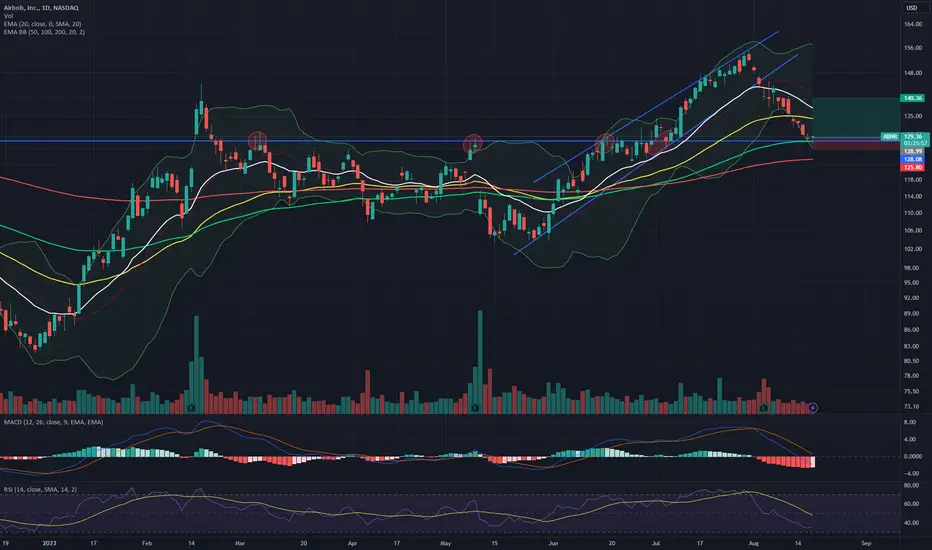Click the blue 128.08 price label
This screenshot has width=932, height=550.
click(x=912, y=159)
